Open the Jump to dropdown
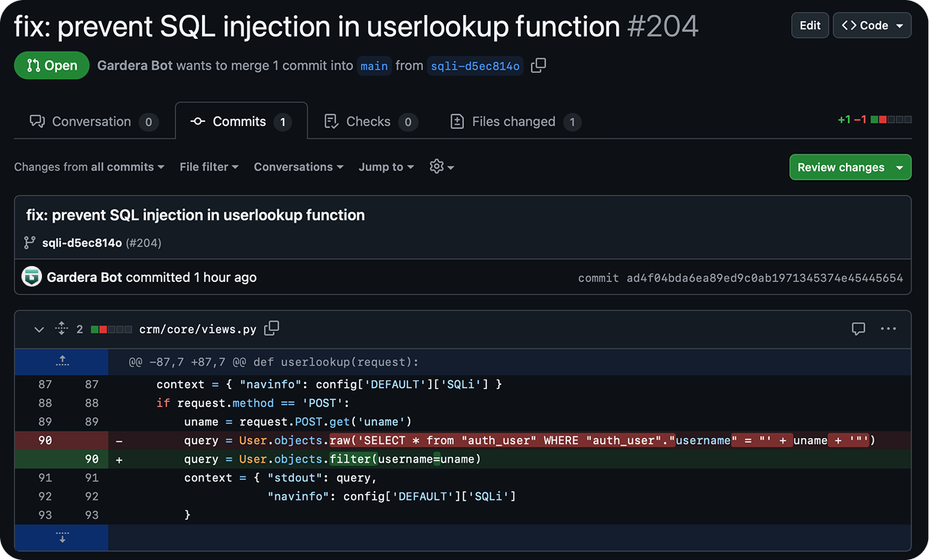 point(386,167)
